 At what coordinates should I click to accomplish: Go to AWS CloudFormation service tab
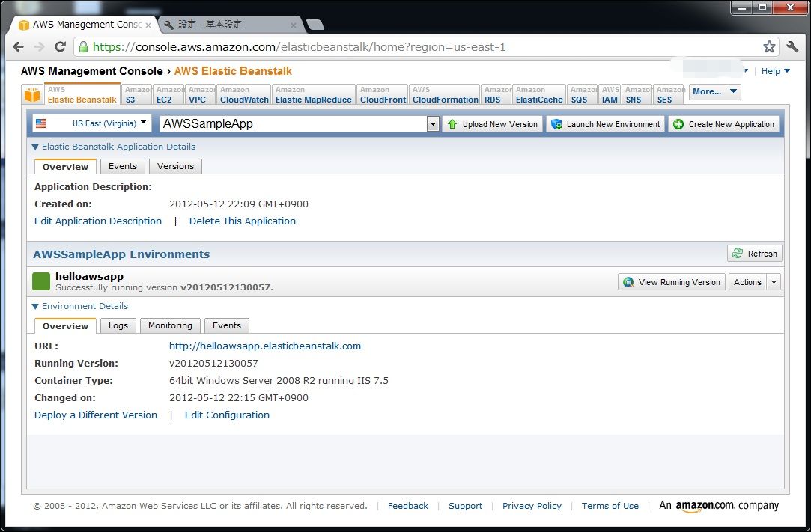click(x=445, y=94)
